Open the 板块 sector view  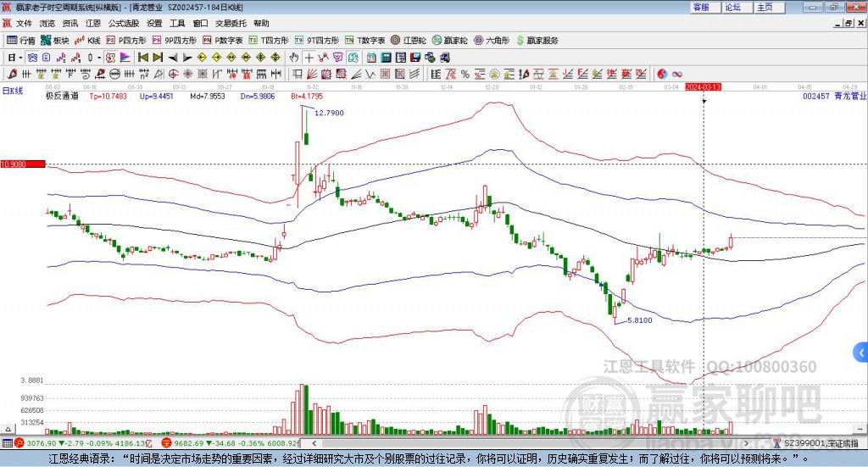tap(54, 41)
